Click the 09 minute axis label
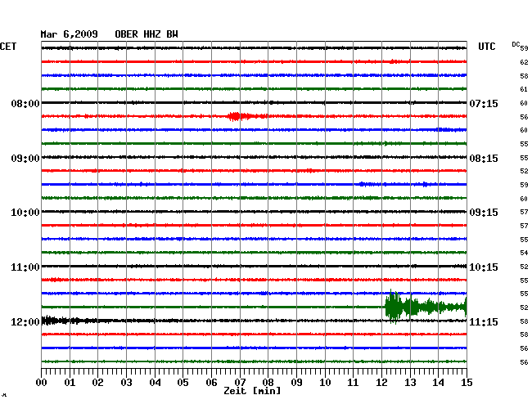Viewport: 532px width, 404px height. (296, 382)
